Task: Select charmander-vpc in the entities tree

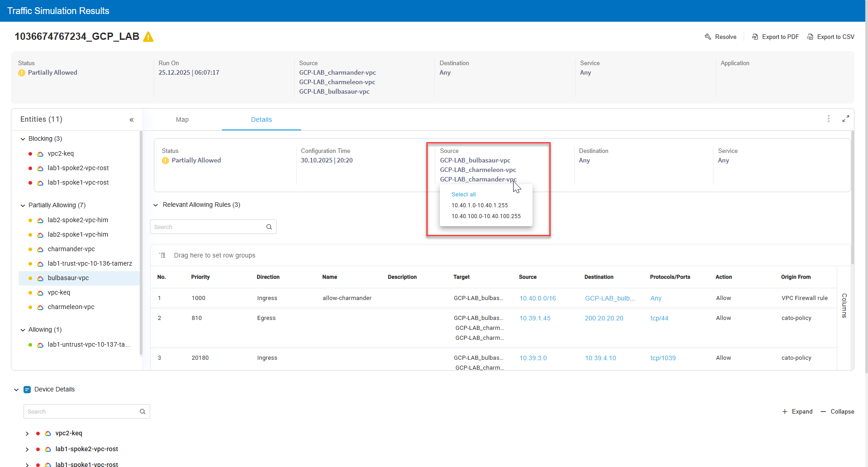Action: 71,249
